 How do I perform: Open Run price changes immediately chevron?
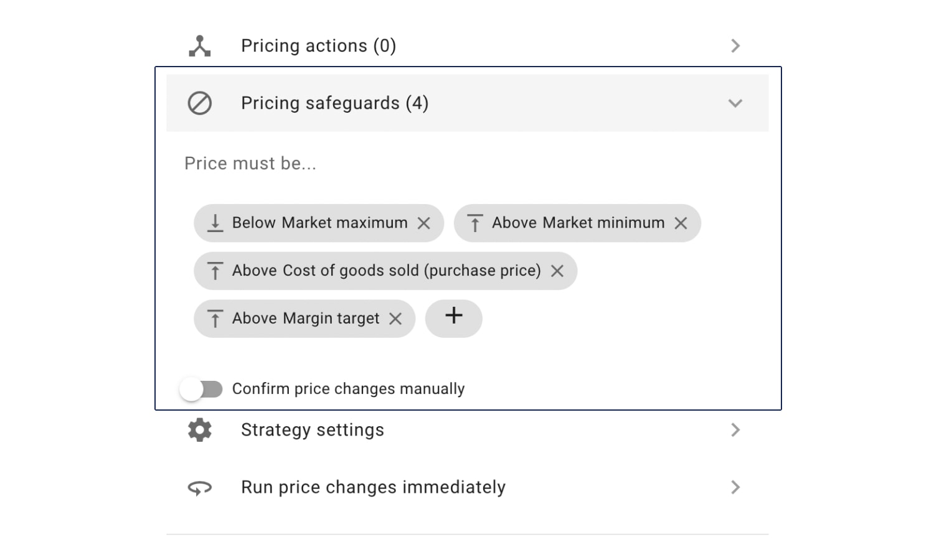click(735, 487)
